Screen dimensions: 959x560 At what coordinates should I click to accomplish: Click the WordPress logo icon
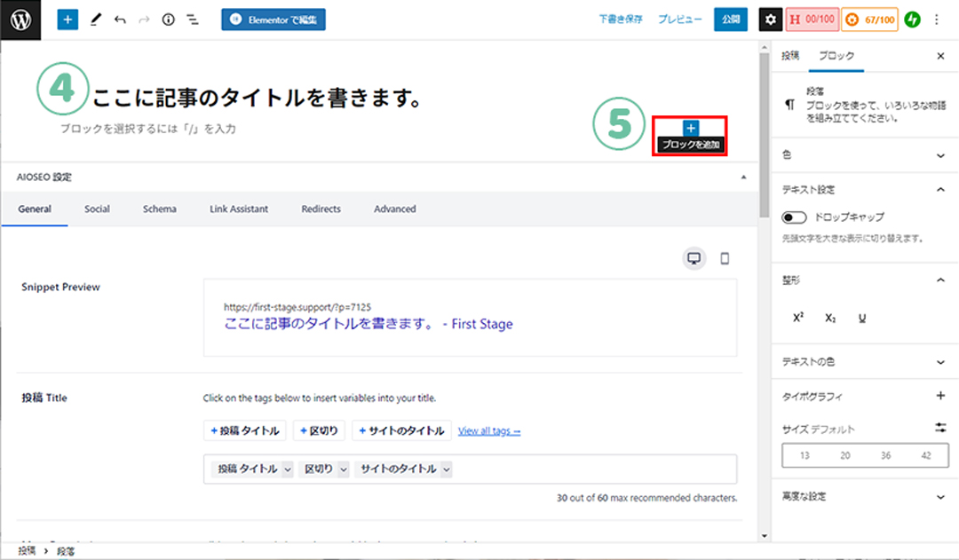pos(21,20)
